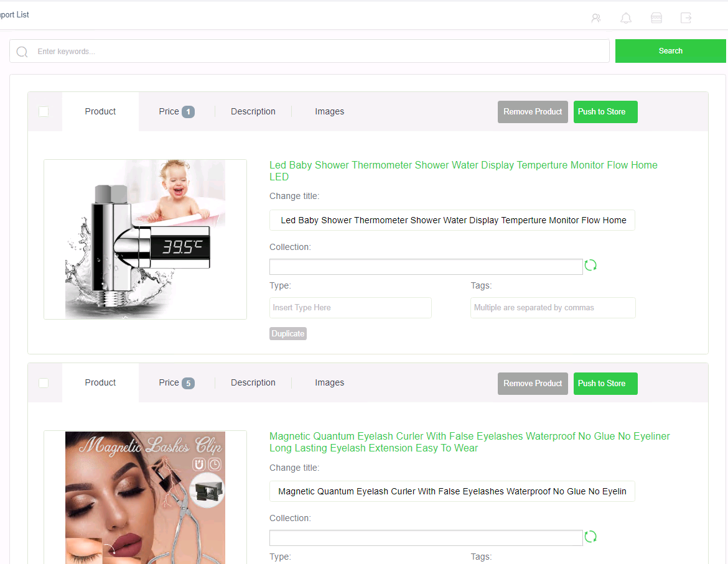Click the Magnetic Lashes Clip product thumbnail

(x=146, y=497)
